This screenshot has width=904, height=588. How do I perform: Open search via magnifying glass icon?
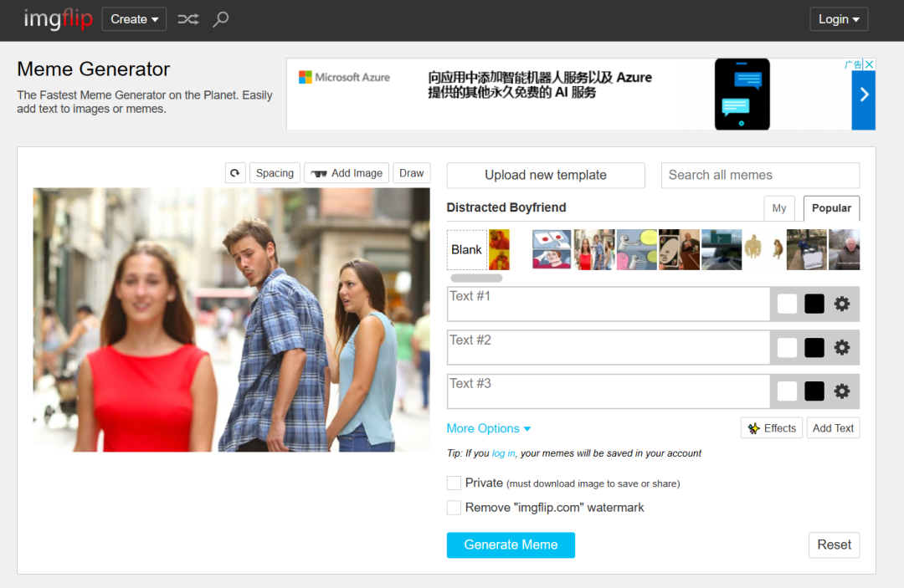coord(220,19)
